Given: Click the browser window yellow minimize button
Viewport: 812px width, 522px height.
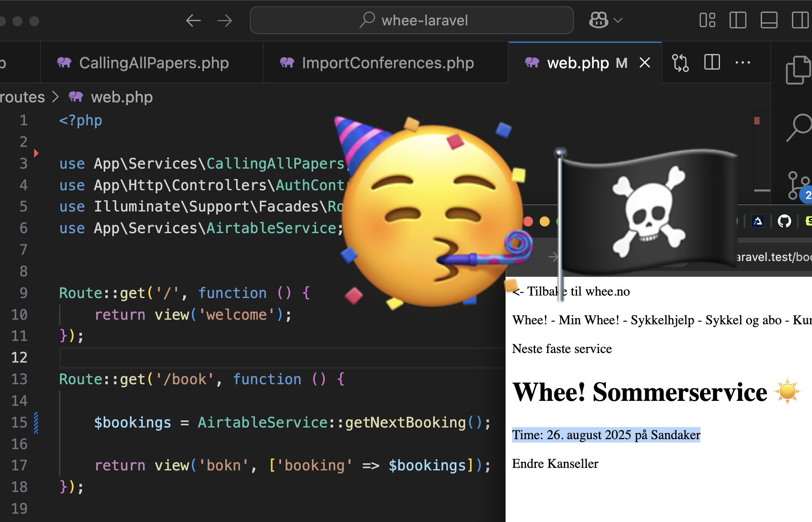Looking at the screenshot, I should 544,221.
